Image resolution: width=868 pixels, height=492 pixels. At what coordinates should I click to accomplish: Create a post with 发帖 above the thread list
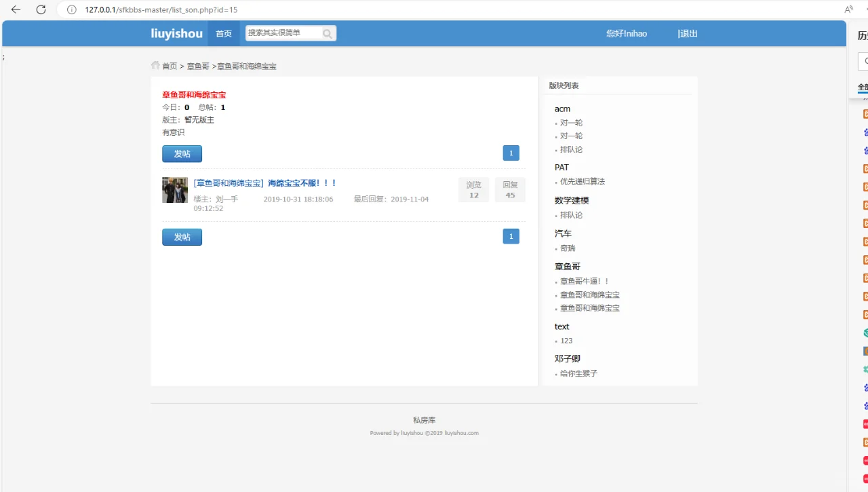pyautogui.click(x=182, y=154)
